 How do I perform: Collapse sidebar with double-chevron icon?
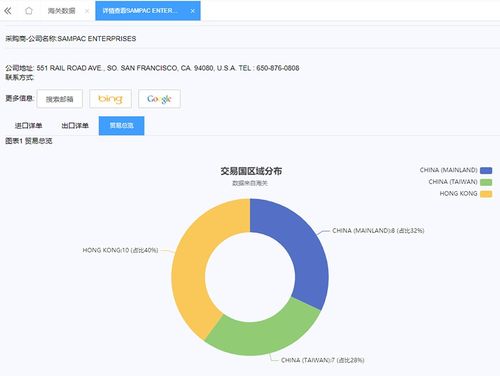tap(8, 11)
